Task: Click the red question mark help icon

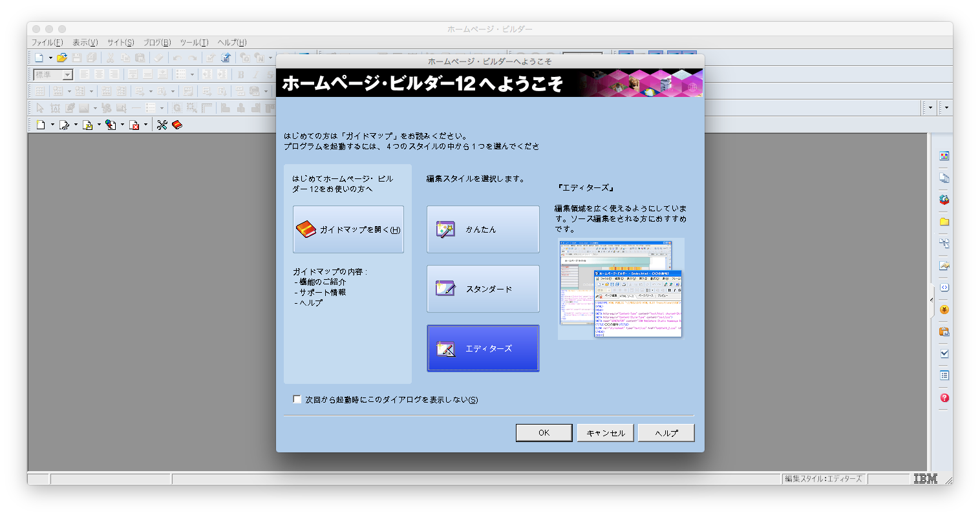Action: tap(944, 398)
